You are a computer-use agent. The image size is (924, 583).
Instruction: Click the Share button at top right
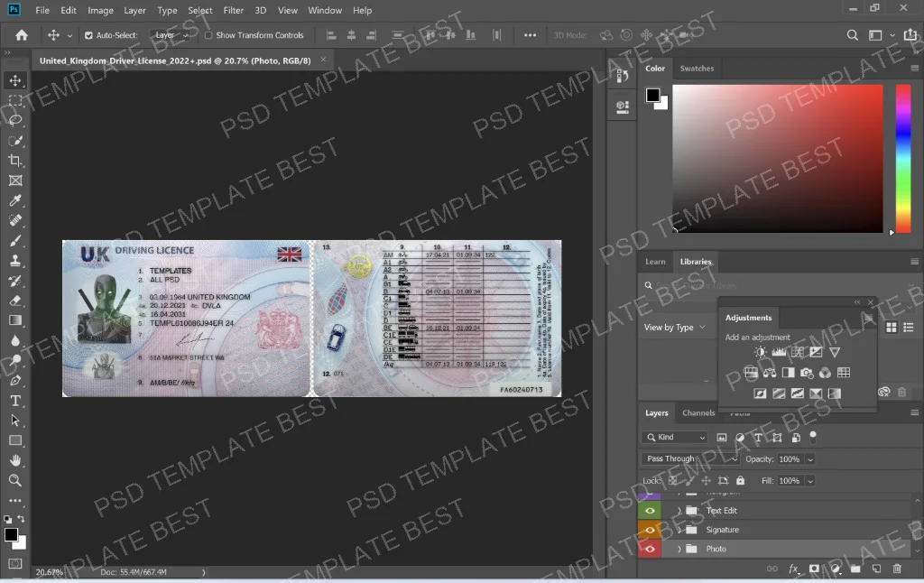point(910,35)
